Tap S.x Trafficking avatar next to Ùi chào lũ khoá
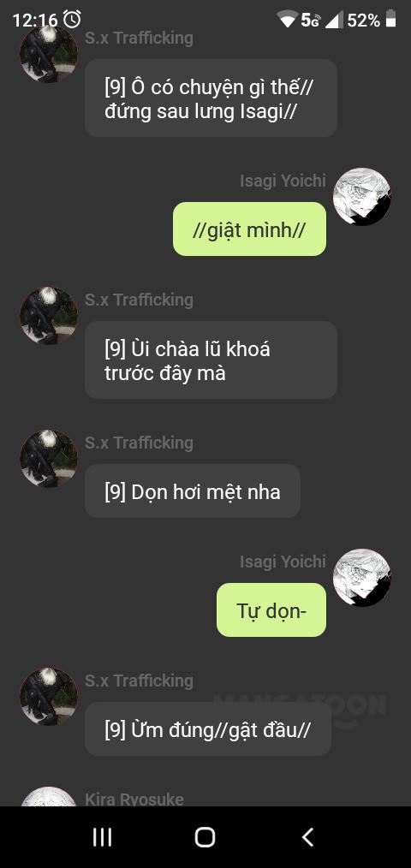The height and width of the screenshot is (868, 411). coord(49,316)
